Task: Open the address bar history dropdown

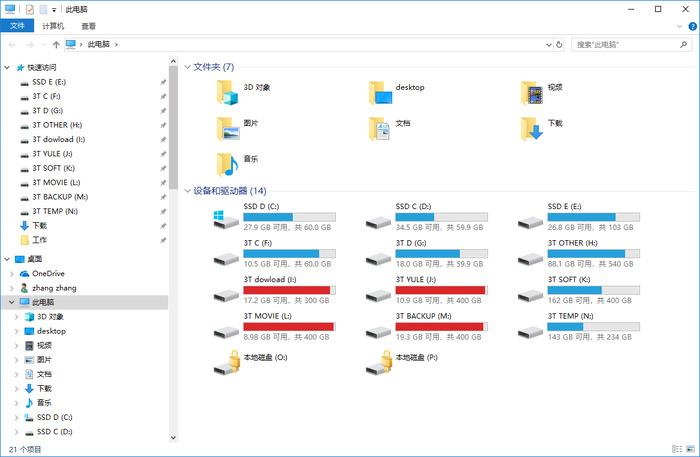Action: pos(548,44)
